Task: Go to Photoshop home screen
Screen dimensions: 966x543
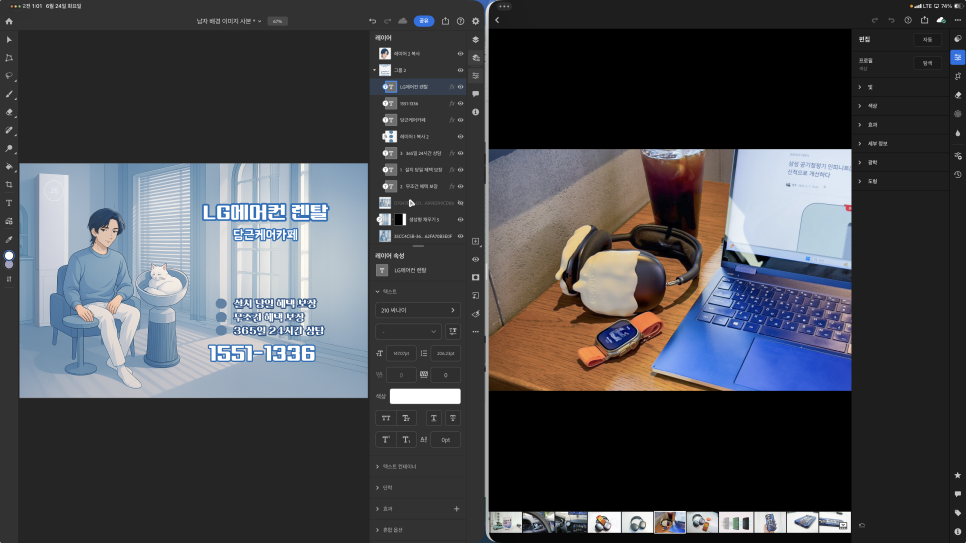Action: point(9,21)
